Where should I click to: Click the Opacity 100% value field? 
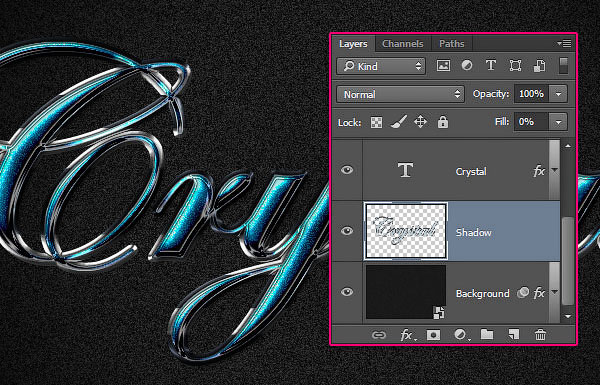click(532, 94)
